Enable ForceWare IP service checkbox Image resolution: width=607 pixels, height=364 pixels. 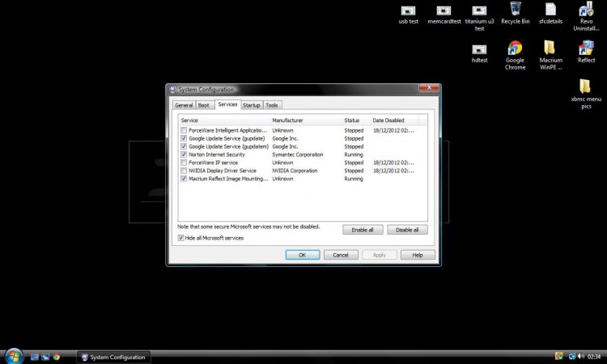point(184,163)
